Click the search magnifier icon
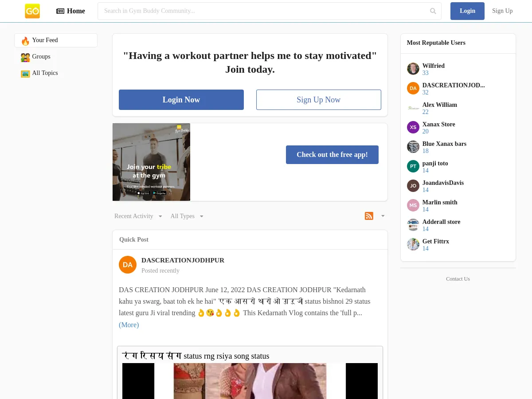 (x=433, y=11)
